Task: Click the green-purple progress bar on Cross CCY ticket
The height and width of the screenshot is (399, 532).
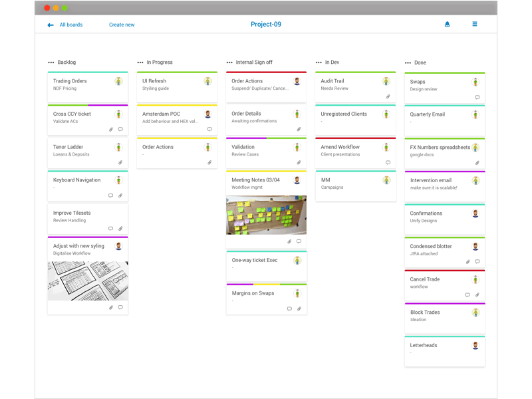Action: coord(87,106)
